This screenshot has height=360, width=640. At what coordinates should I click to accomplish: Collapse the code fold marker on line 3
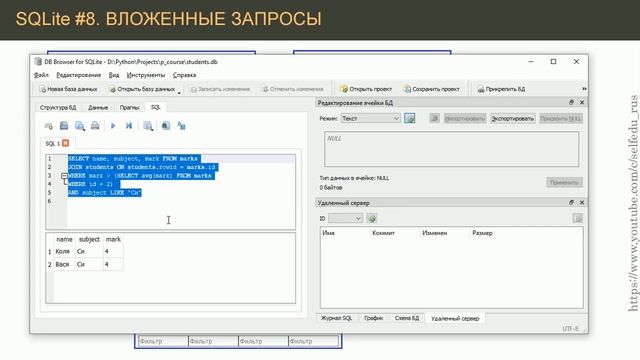tap(64, 176)
